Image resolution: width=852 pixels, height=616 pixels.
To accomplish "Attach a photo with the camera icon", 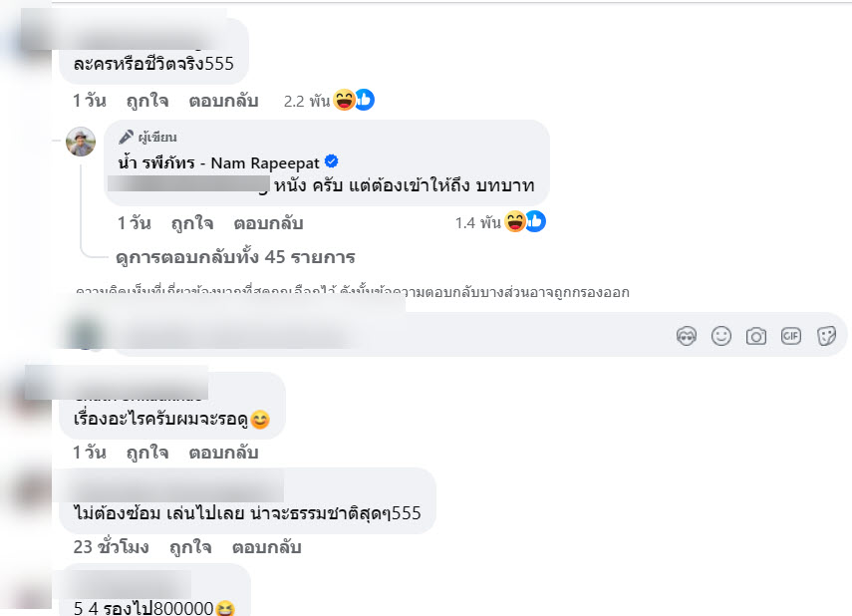I will click(755, 337).
